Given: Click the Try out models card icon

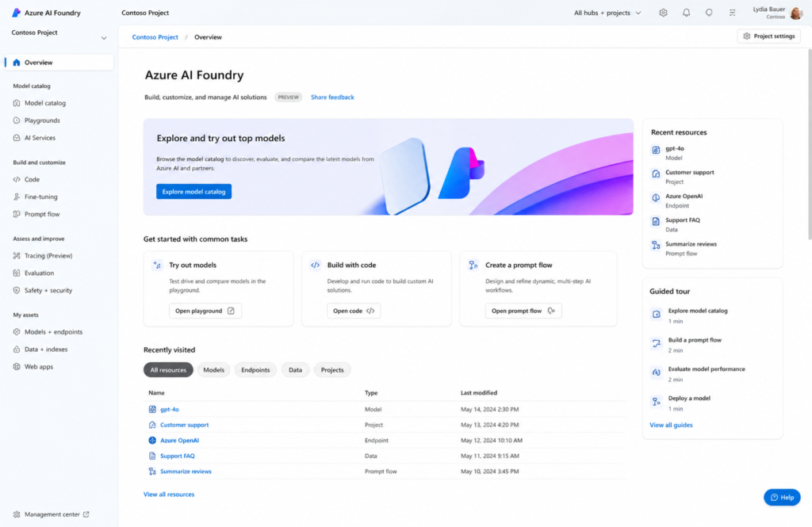Looking at the screenshot, I should coord(158,265).
